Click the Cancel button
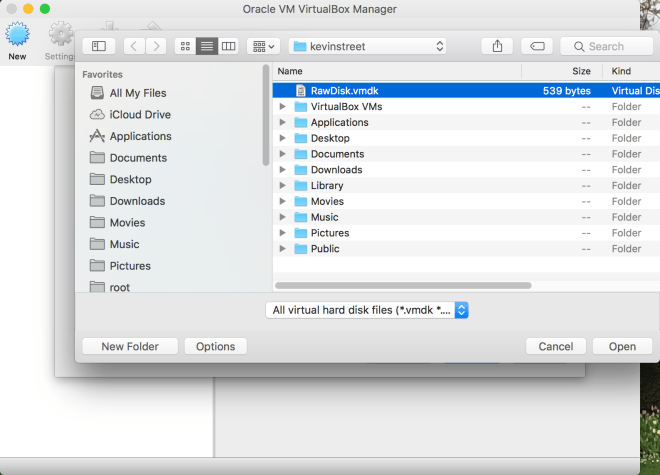 [556, 346]
